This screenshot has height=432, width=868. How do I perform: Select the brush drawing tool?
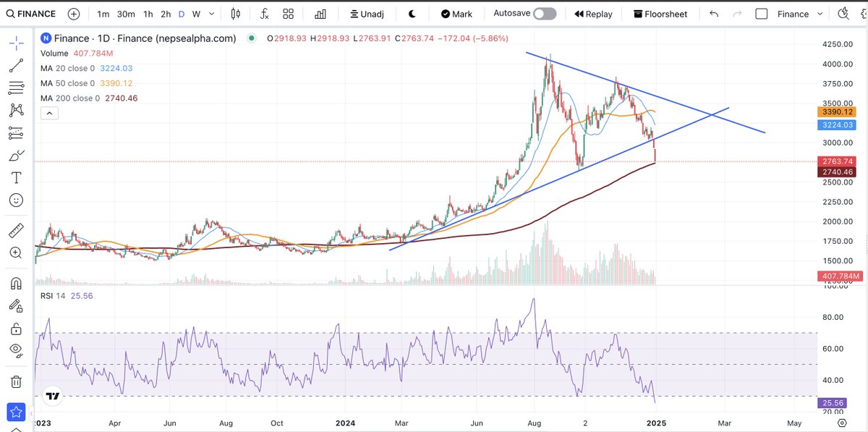click(x=16, y=156)
